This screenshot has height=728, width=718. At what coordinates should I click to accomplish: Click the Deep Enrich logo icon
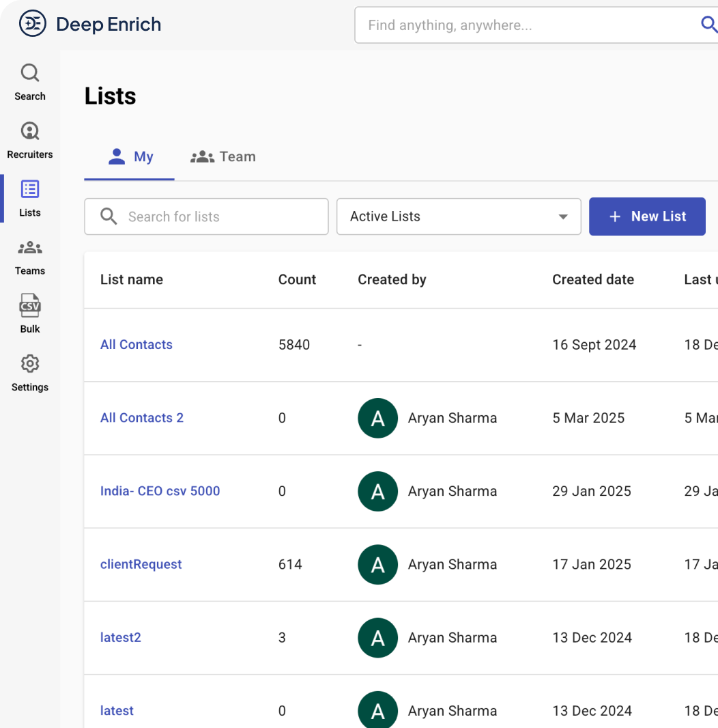point(31,23)
